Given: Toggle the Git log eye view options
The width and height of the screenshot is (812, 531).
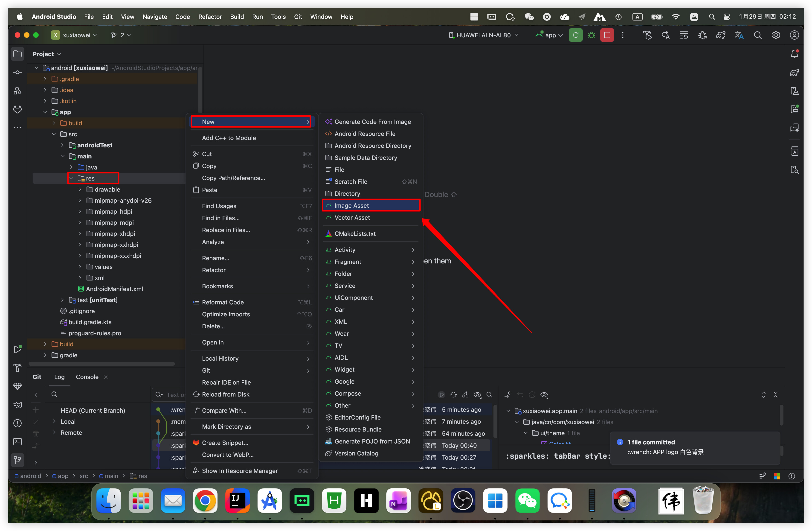Looking at the screenshot, I should 477,395.
